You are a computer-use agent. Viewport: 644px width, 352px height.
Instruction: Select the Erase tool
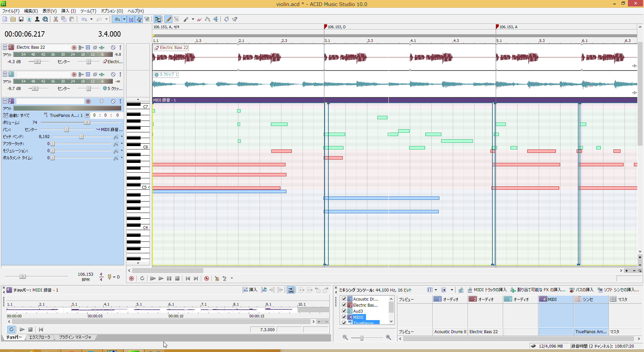[200, 19]
